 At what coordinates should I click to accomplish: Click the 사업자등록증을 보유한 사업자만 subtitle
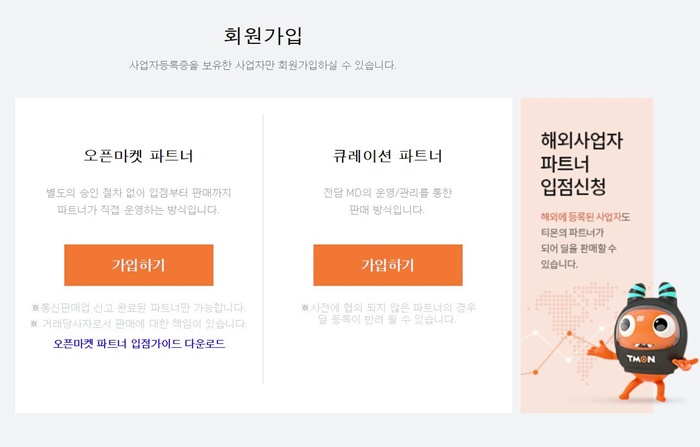pyautogui.click(x=263, y=65)
